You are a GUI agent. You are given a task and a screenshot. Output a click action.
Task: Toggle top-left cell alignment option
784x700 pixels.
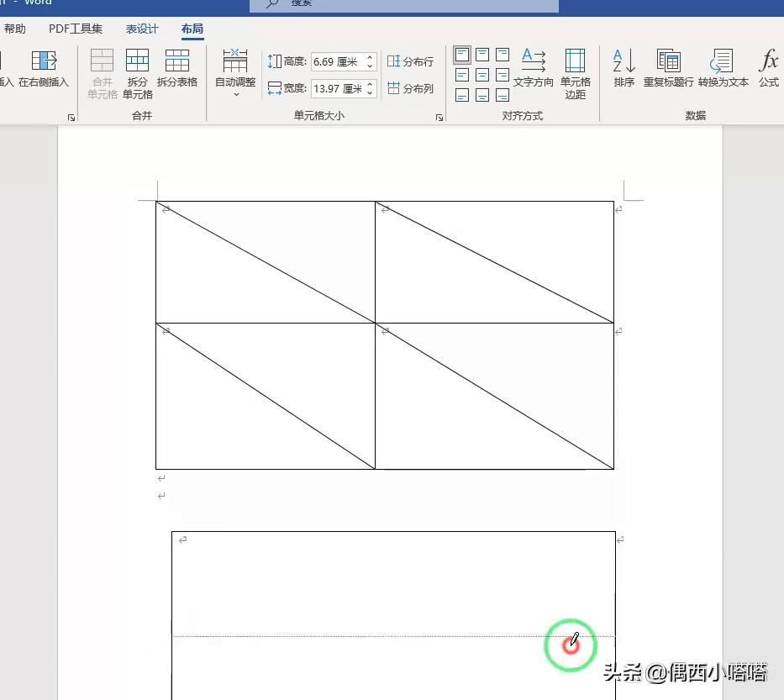pos(462,53)
